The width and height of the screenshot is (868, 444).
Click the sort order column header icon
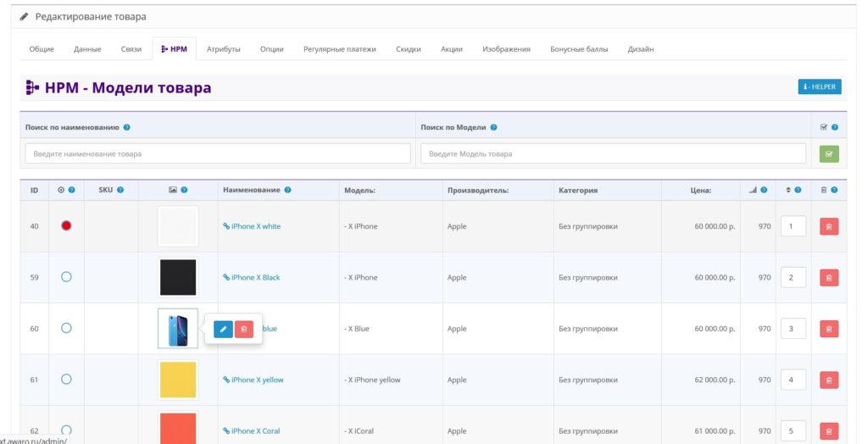pyautogui.click(x=788, y=190)
